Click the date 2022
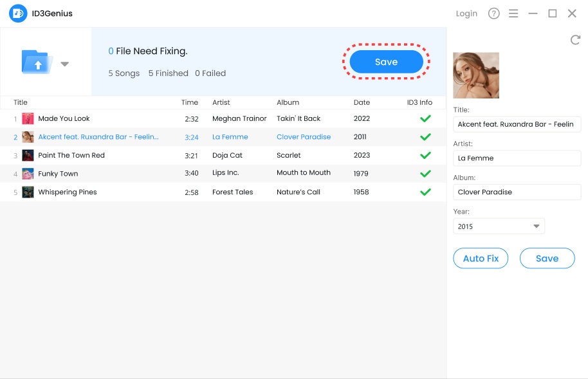Screen dimensions: 588x379 pos(362,118)
